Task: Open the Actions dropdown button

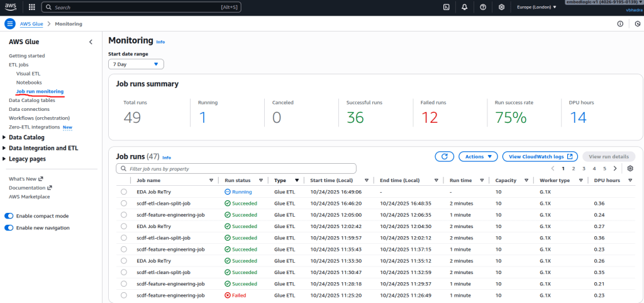Action: point(478,156)
